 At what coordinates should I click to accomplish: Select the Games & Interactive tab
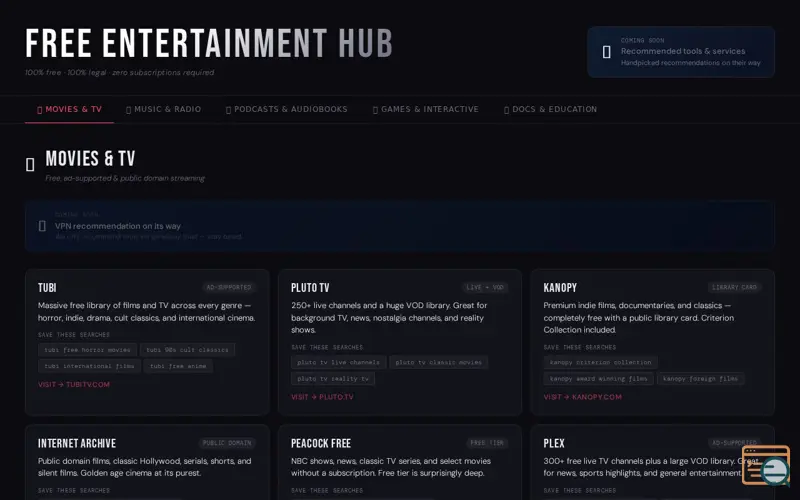click(426, 109)
